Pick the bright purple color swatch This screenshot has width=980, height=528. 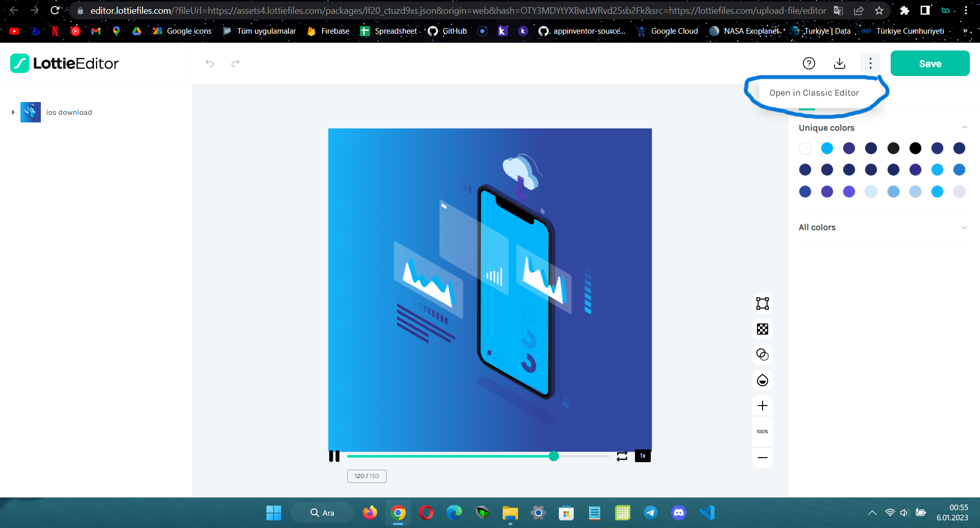(849, 191)
